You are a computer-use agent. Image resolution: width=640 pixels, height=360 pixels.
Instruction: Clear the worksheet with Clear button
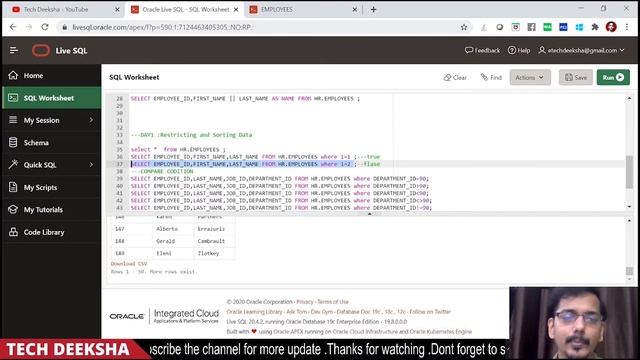pos(455,77)
